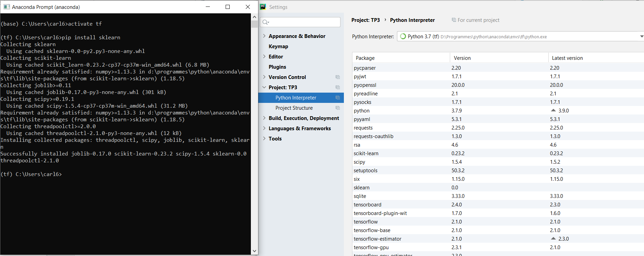Open Plugins settings

coord(277,67)
